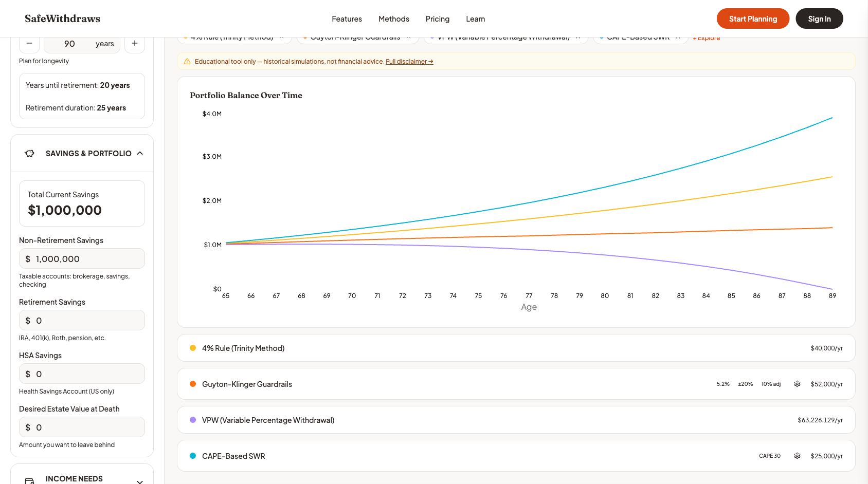Expand the Income Needs section chevron

[140, 481]
